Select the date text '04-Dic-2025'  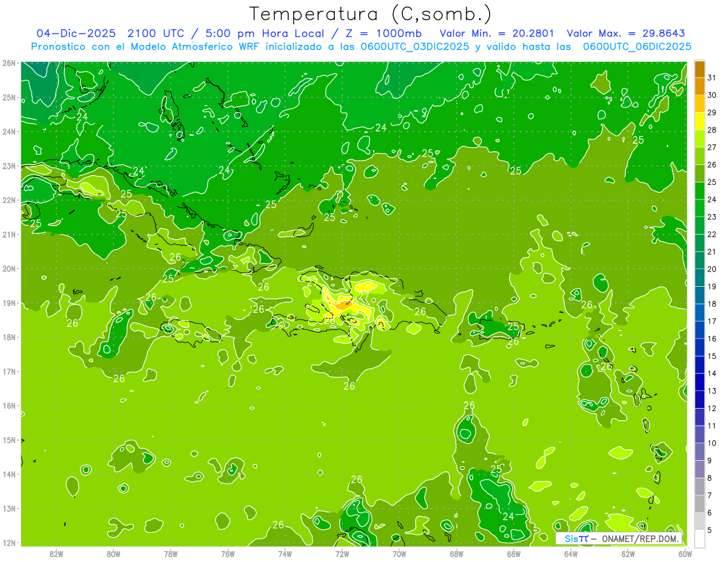pos(76,33)
